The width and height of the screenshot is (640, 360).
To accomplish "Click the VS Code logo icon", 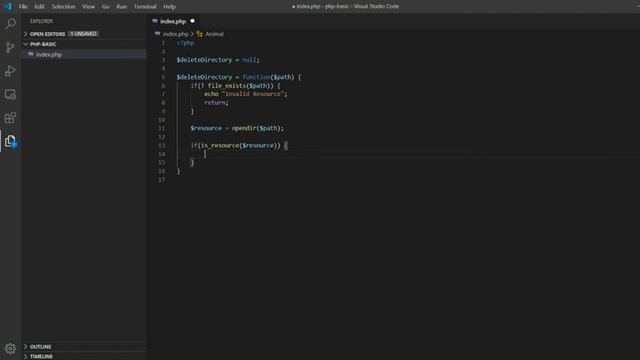I will coord(8,6).
